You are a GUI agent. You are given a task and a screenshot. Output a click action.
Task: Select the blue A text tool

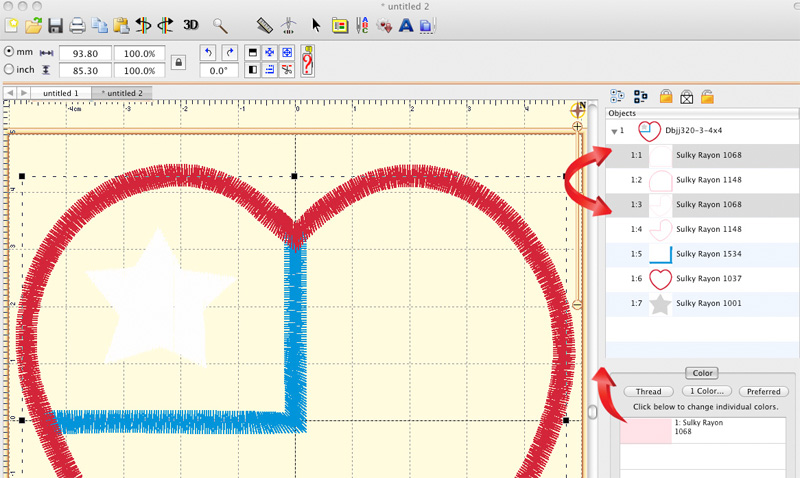[406, 26]
